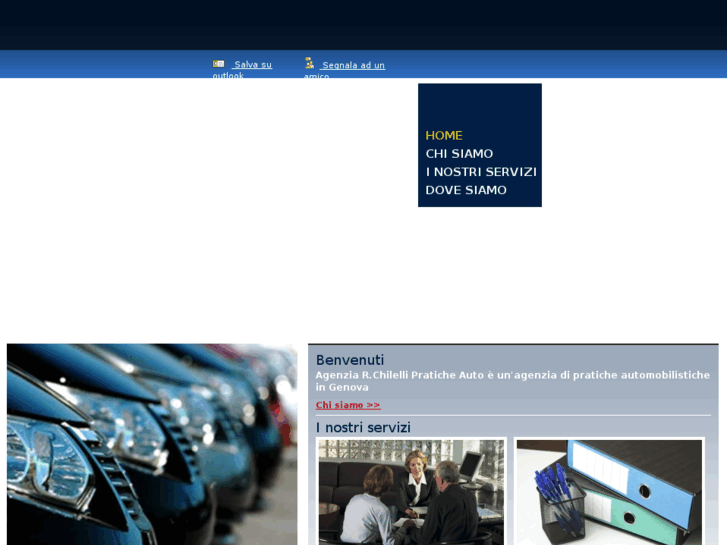727x545 pixels.
Task: Click the 'I nostri servizi' heading
Action: [x=363, y=427]
